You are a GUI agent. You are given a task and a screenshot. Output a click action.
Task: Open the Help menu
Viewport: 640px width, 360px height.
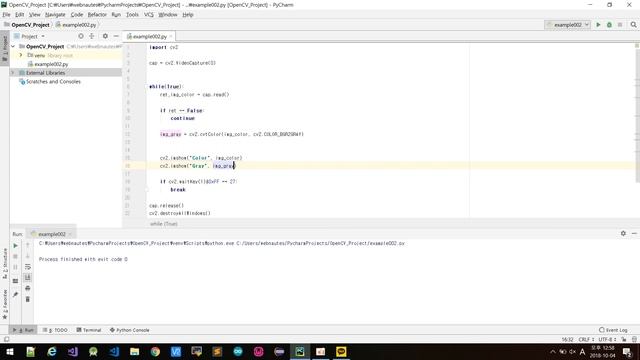tap(188, 15)
